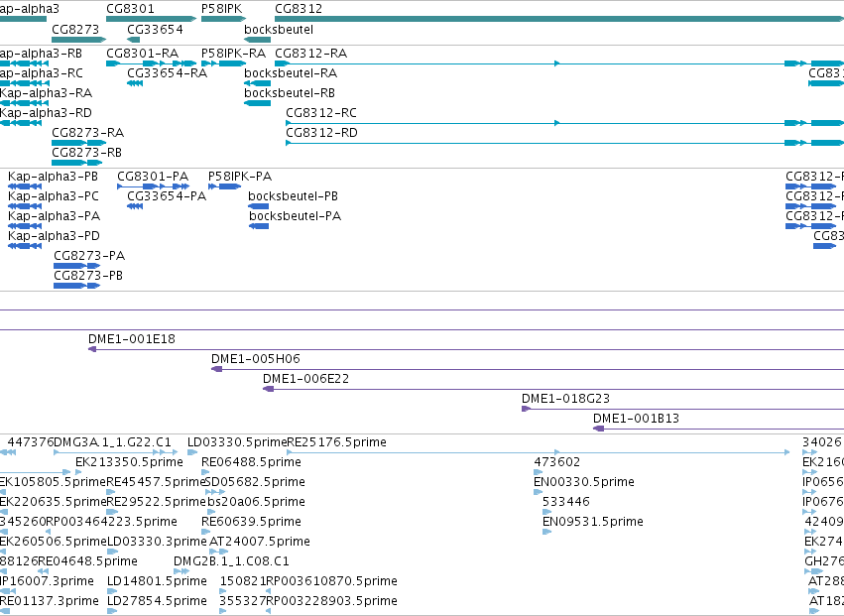
Task: Click the CG8301 gene label
Action: click(x=130, y=9)
